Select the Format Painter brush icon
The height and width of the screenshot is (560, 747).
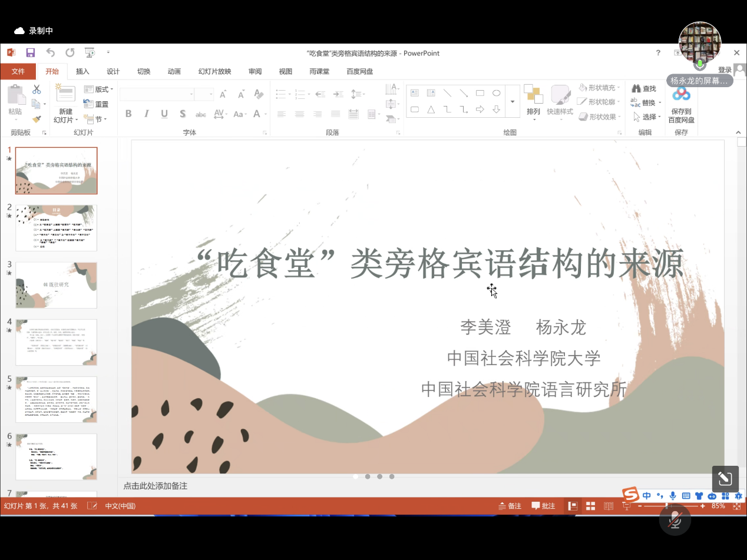coord(37,119)
